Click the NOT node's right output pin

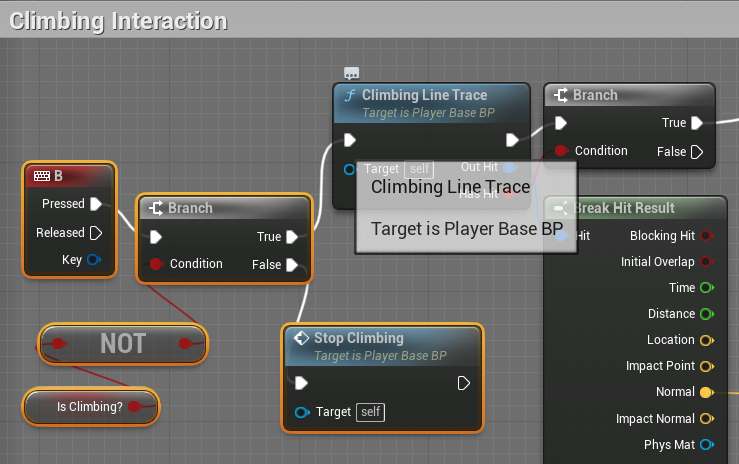point(185,343)
